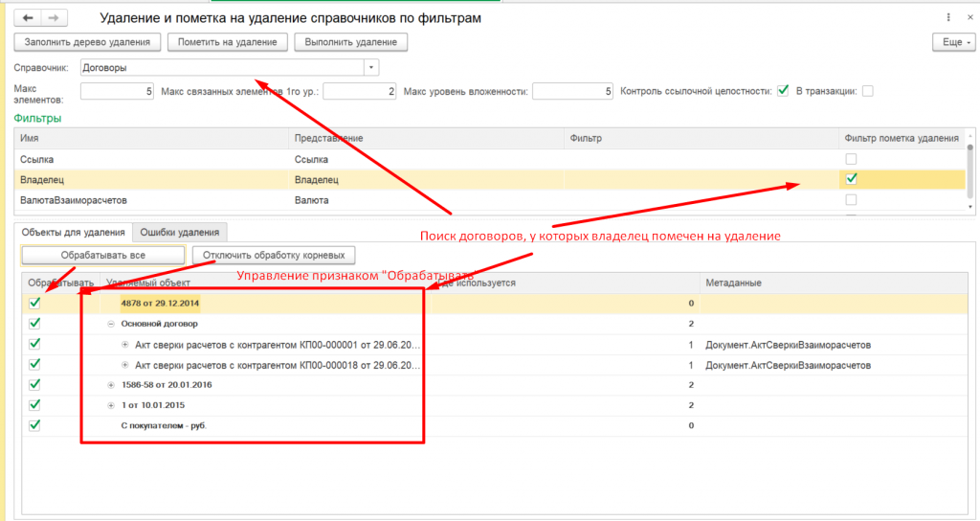This screenshot has height=521, width=980.
Task: Click Макс связанных элементов 1го ур. field
Action: (360, 91)
